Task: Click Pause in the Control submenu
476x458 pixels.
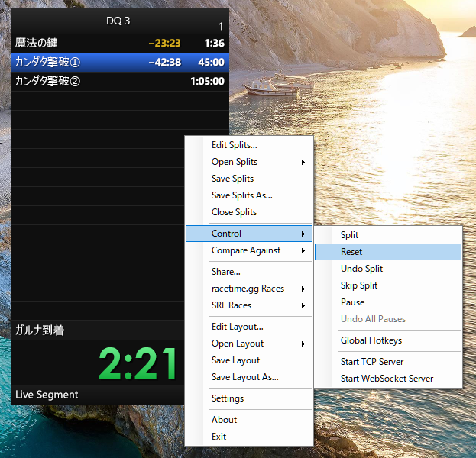Action: (x=352, y=302)
